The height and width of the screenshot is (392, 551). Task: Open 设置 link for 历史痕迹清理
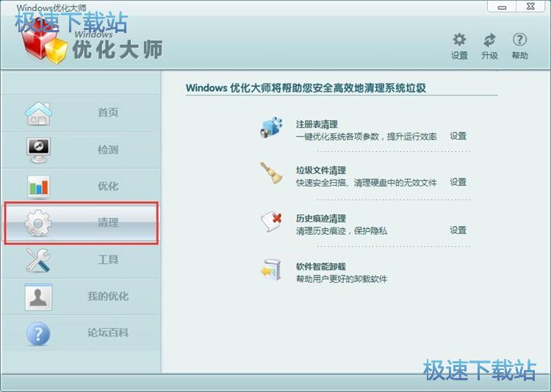pyautogui.click(x=458, y=230)
